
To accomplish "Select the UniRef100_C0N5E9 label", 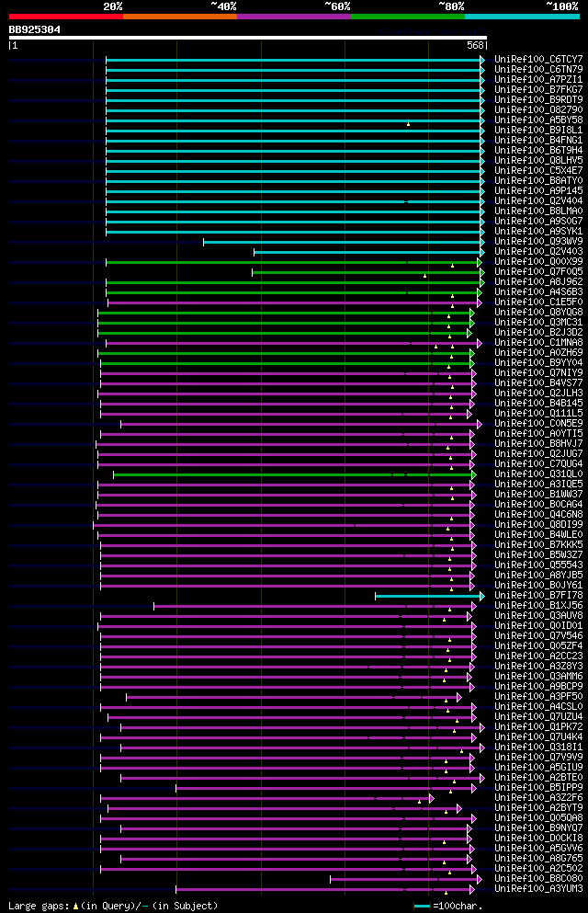I will point(538,423).
